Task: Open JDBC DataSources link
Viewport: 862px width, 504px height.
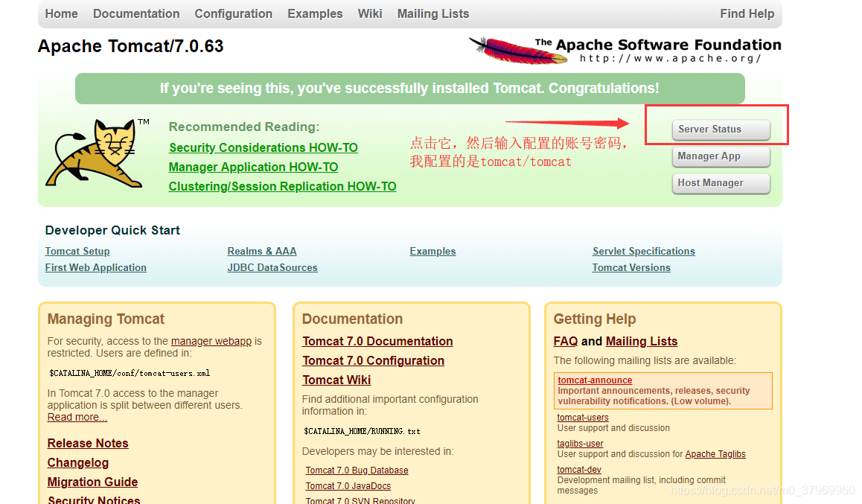Action: (x=272, y=268)
